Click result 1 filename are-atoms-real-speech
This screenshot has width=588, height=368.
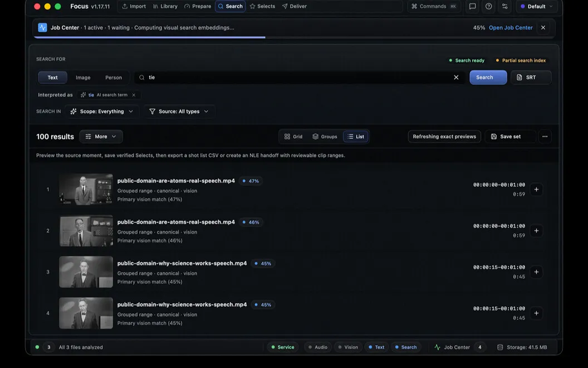pyautogui.click(x=176, y=181)
